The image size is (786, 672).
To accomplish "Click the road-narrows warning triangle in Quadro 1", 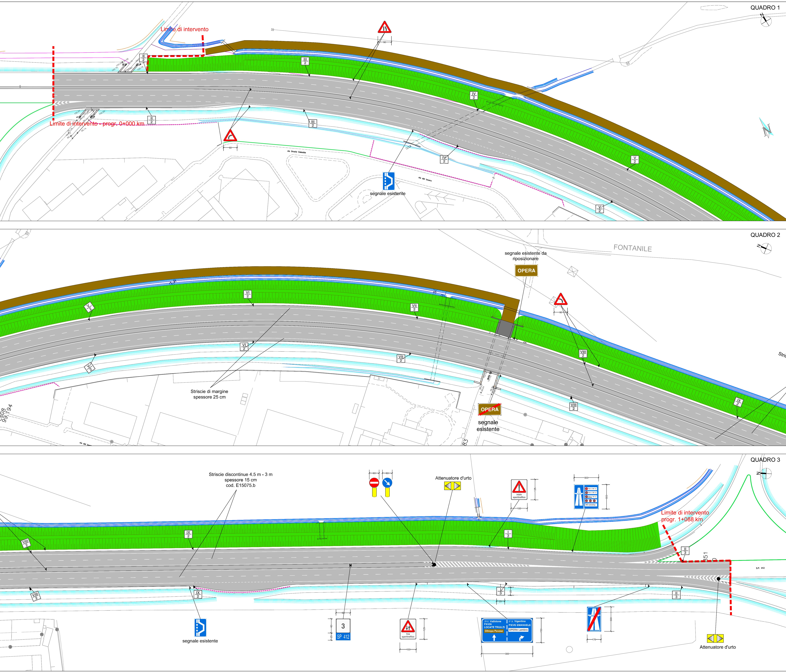I will 384,28.
